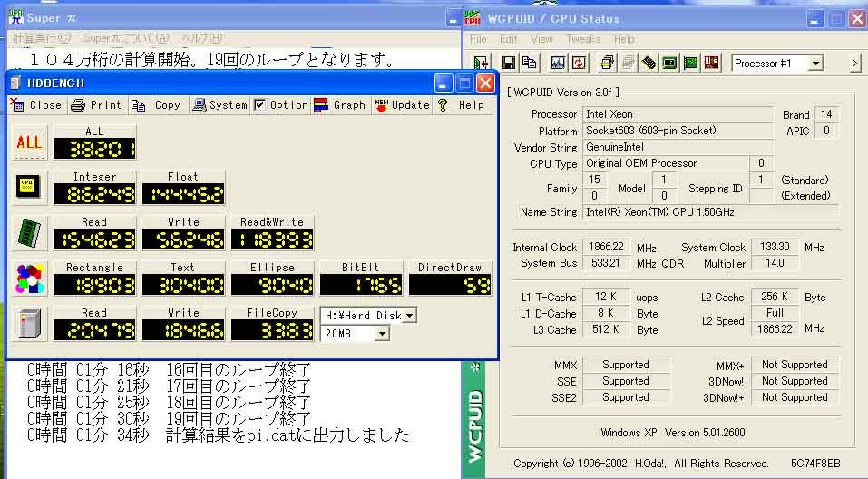868x479 pixels.
Task: Open the H:¥Hard Disk drive dropdown
Action: [x=410, y=316]
